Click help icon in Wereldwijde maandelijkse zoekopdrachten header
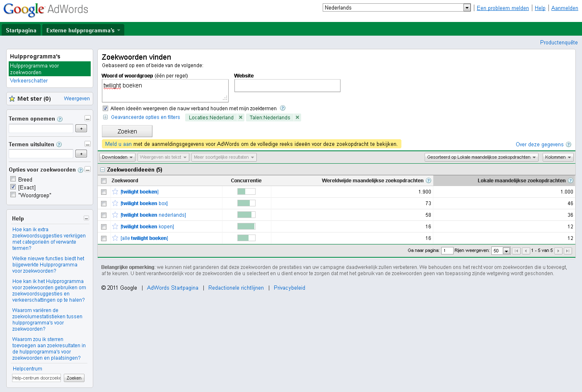This screenshot has width=582, height=392. pyautogui.click(x=428, y=181)
